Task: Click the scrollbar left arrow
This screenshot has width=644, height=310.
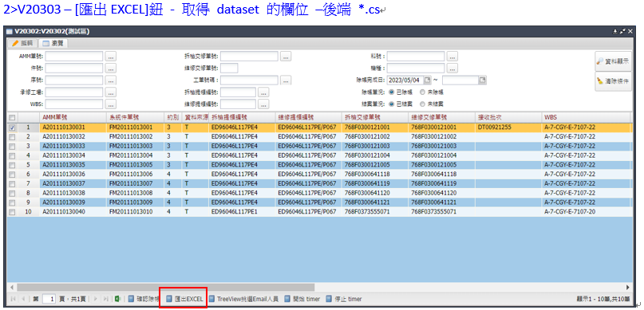Action: [12, 288]
